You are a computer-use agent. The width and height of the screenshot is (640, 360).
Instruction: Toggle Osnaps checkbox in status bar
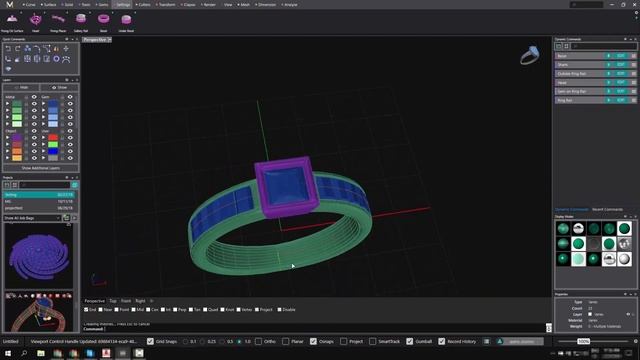pyautogui.click(x=313, y=341)
